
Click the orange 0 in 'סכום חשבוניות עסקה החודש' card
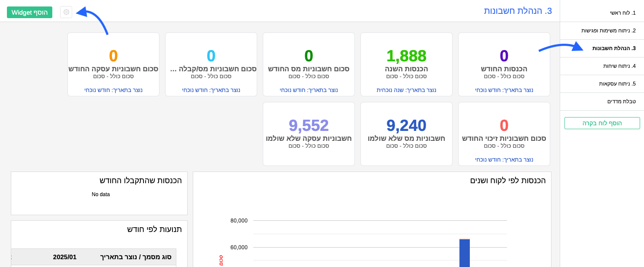(x=113, y=56)
